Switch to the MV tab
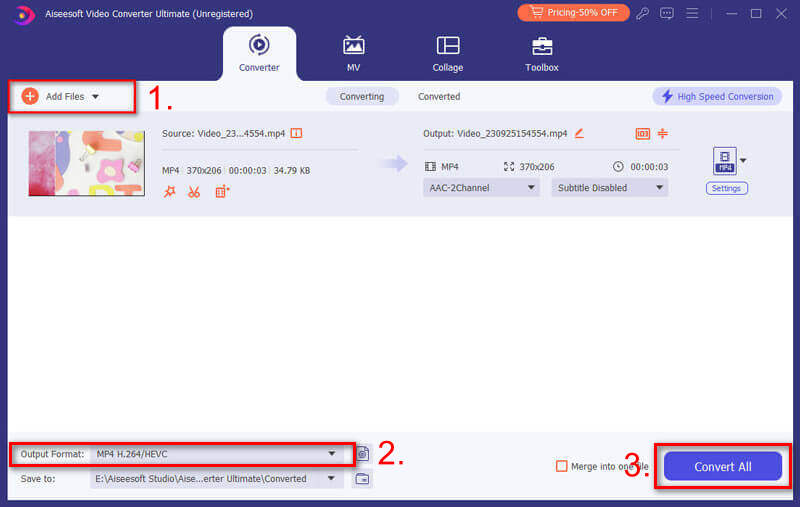This screenshot has width=800, height=507. click(353, 54)
